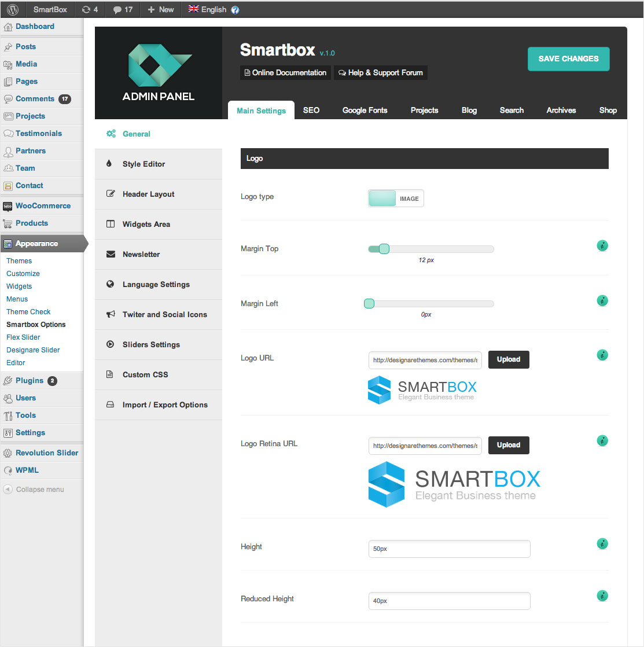Expand the + New dropdown in admin bar

160,9
